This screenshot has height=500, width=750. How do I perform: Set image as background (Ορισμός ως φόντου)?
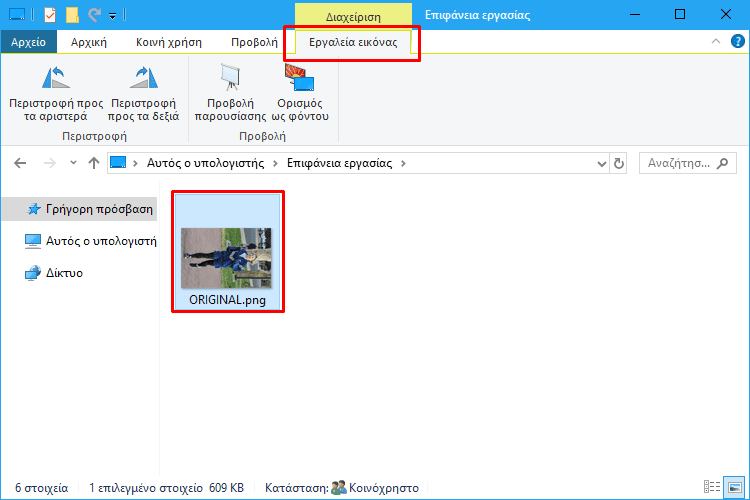[x=300, y=94]
